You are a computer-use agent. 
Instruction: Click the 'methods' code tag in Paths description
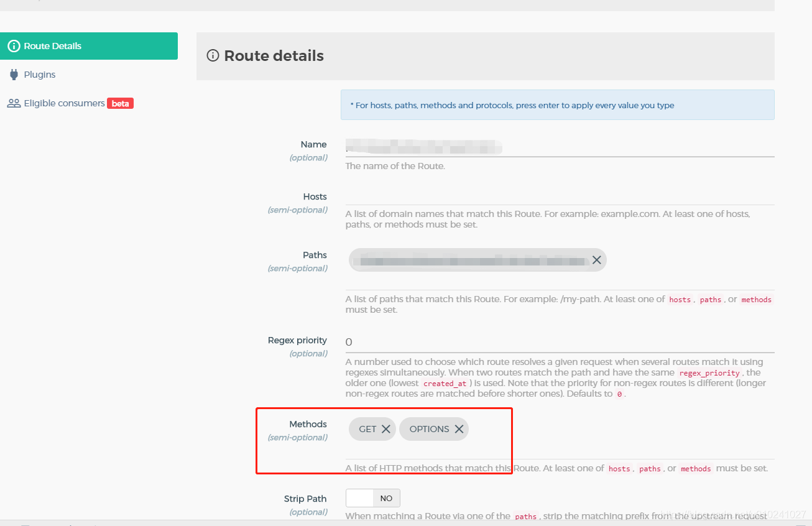coord(756,300)
